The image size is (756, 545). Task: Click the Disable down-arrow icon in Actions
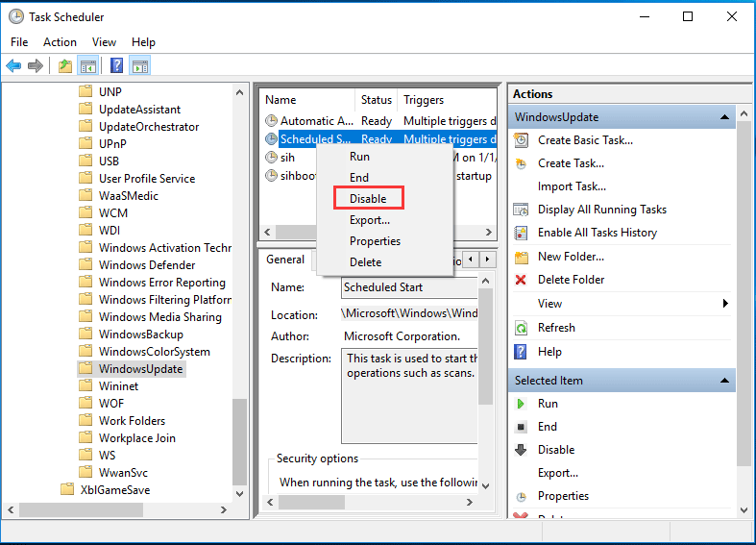[521, 450]
